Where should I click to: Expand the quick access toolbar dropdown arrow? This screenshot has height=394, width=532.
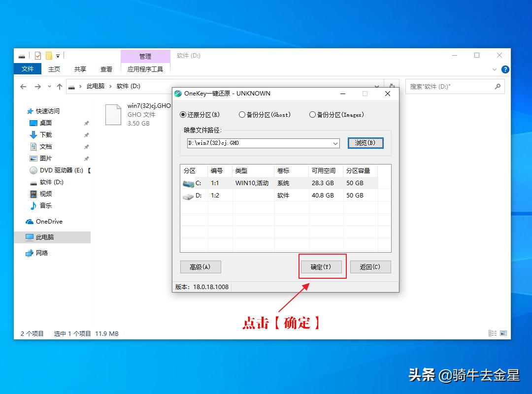58,56
